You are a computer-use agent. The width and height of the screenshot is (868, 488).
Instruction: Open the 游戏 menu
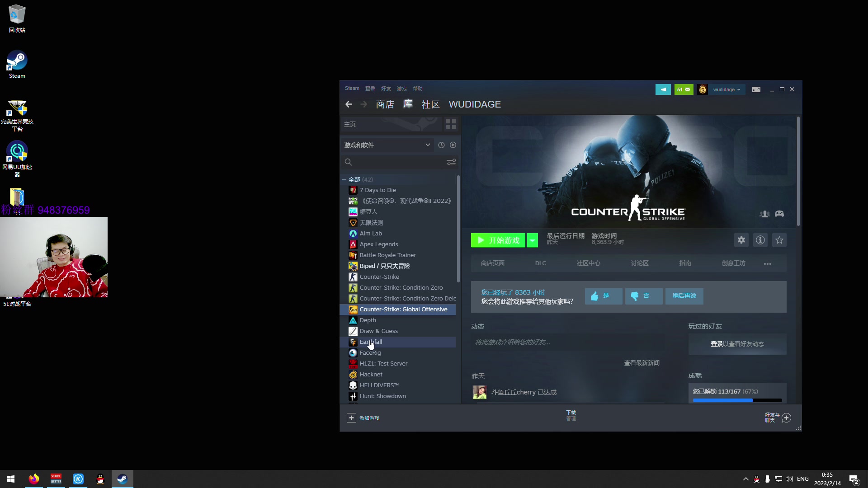point(402,89)
